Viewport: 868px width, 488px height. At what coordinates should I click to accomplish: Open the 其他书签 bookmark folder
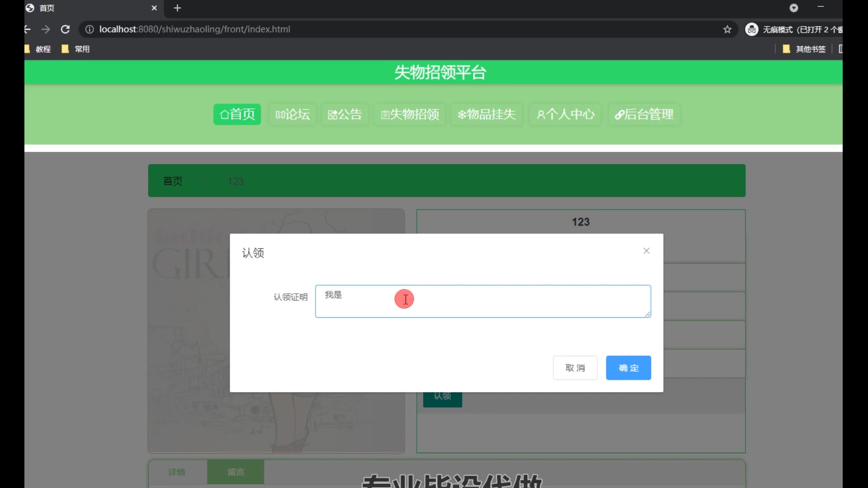point(804,49)
